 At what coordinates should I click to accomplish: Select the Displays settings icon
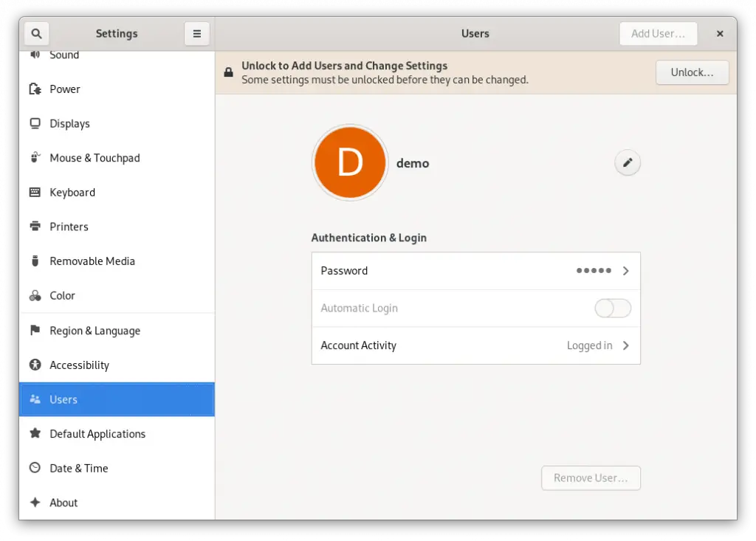[34, 123]
